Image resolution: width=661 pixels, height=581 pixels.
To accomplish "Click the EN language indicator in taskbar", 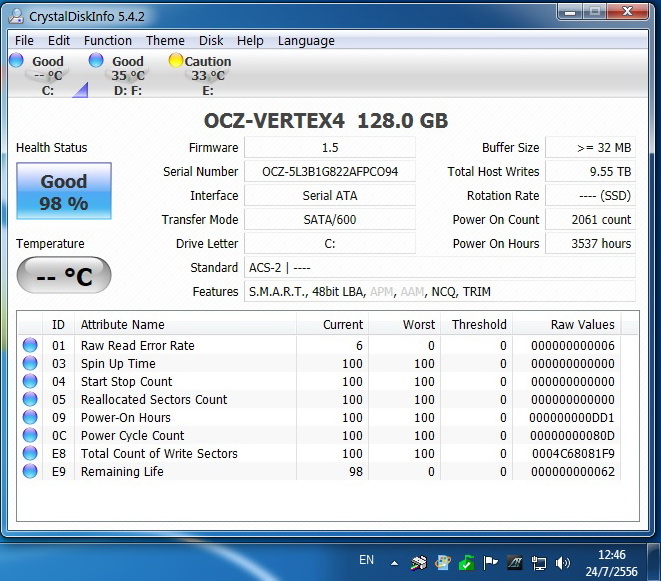I will tap(366, 560).
